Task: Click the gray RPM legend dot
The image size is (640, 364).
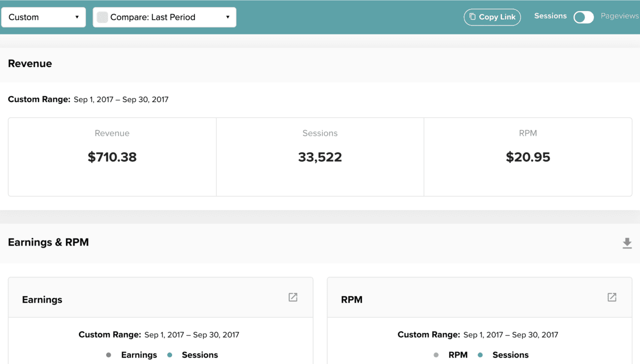Action: (436, 355)
